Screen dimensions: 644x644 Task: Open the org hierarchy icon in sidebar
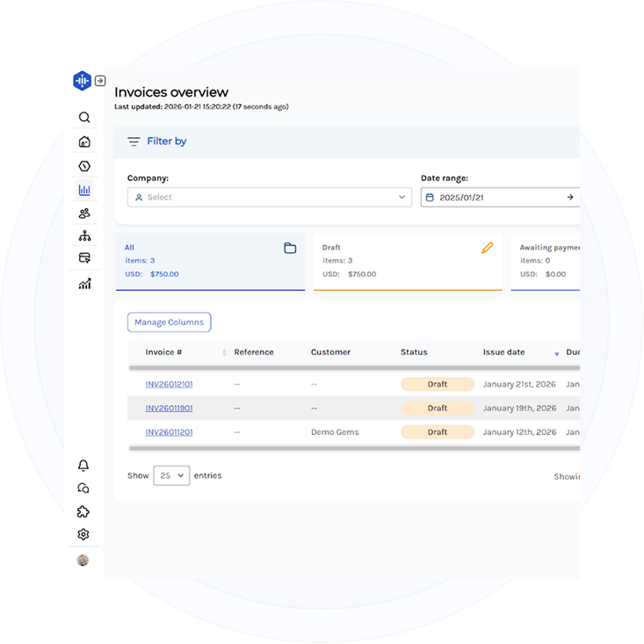click(x=84, y=235)
